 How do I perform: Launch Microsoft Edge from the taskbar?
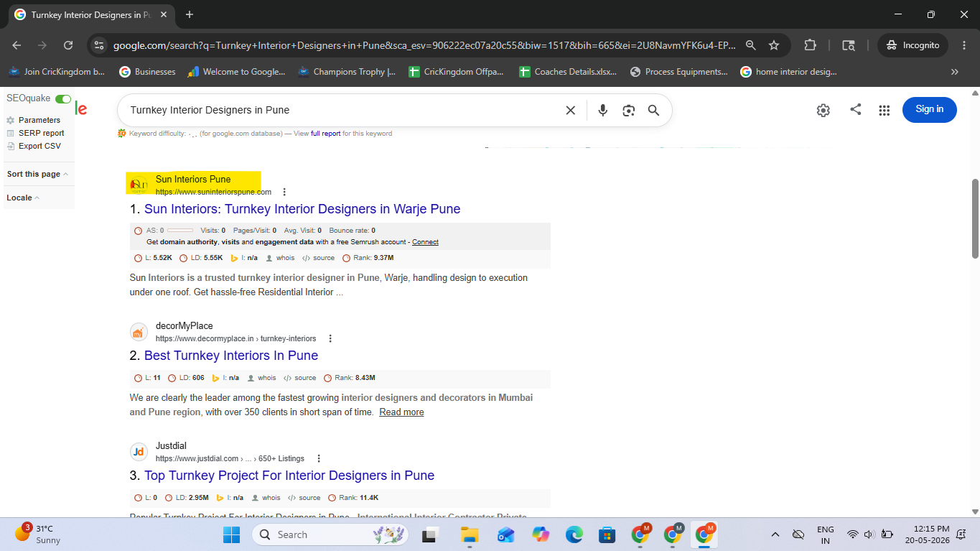click(x=574, y=534)
